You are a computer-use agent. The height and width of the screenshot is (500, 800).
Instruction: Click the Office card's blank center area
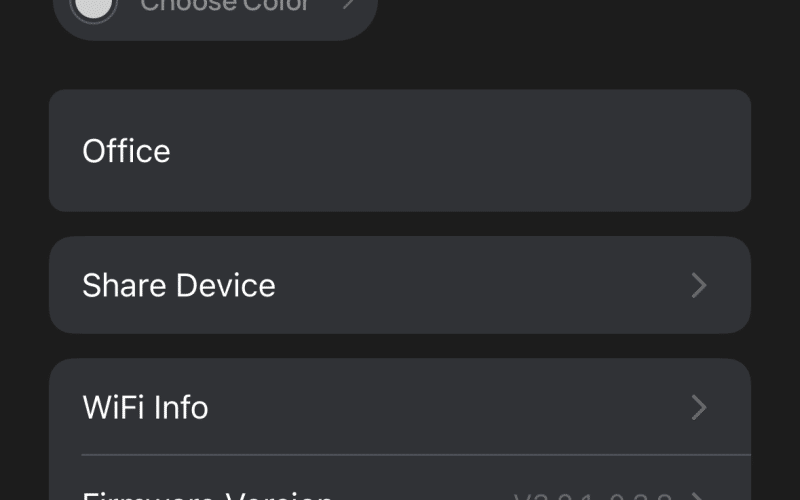399,151
